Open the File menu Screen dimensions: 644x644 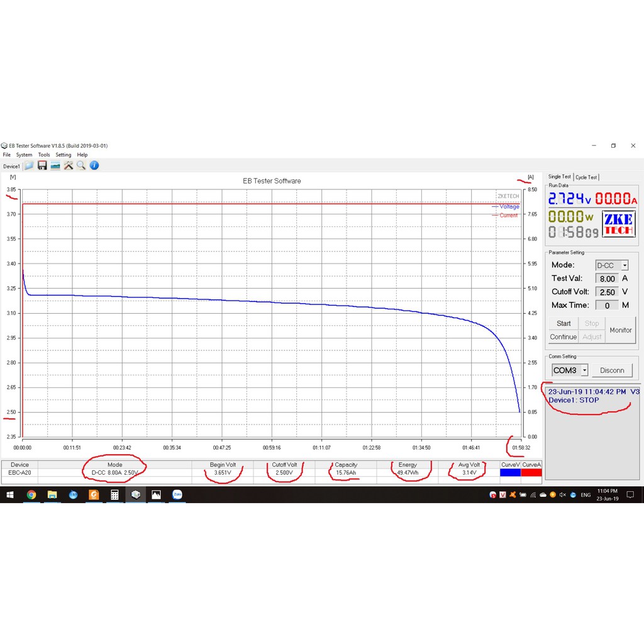pyautogui.click(x=6, y=155)
